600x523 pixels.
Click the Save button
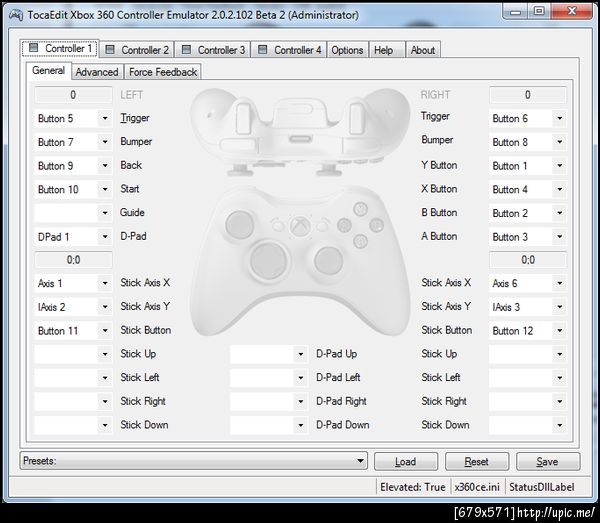coord(548,462)
